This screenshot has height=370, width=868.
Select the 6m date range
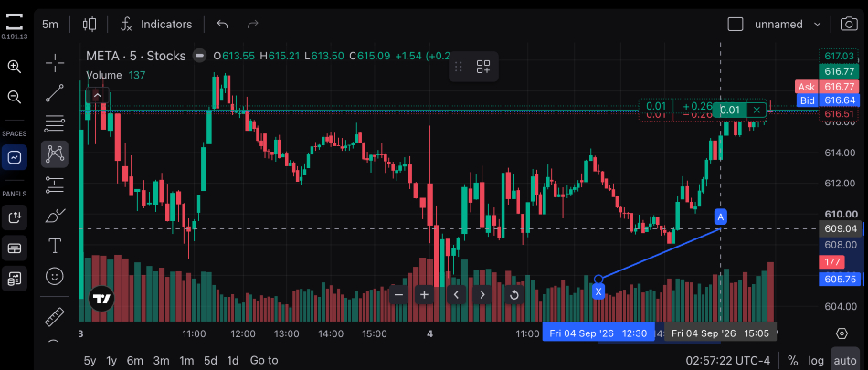coord(135,361)
